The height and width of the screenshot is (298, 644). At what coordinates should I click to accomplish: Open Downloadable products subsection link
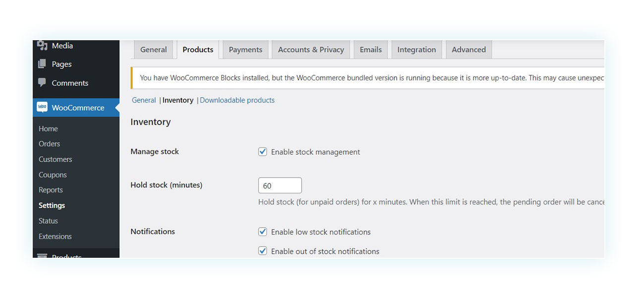pos(237,100)
